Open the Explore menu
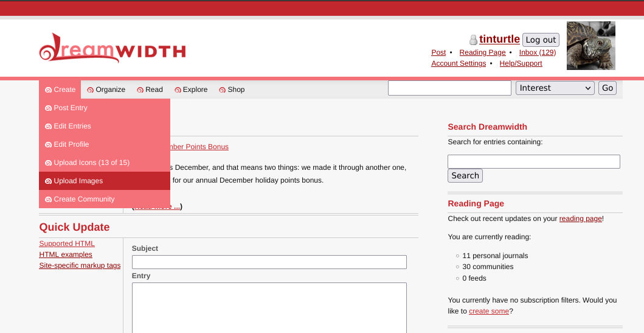This screenshot has height=333, width=644. click(190, 89)
